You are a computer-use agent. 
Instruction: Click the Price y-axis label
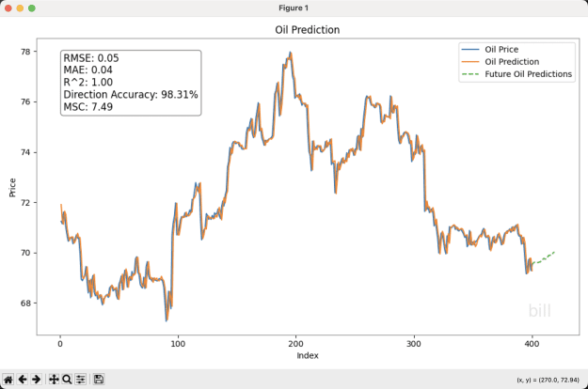[12, 188]
